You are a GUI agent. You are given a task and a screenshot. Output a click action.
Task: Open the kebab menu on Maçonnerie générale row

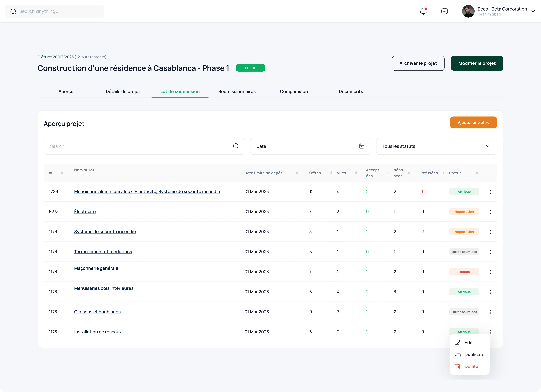(x=491, y=272)
